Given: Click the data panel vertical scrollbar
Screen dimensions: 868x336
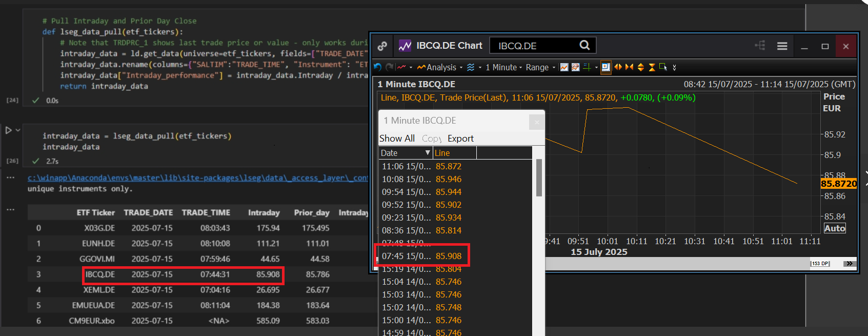Looking at the screenshot, I should point(539,177).
